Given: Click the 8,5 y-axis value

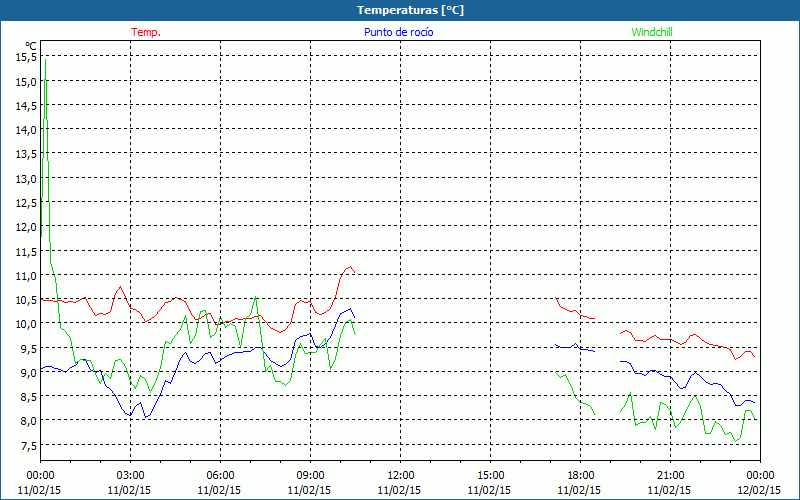Looking at the screenshot, I should (x=28, y=396).
